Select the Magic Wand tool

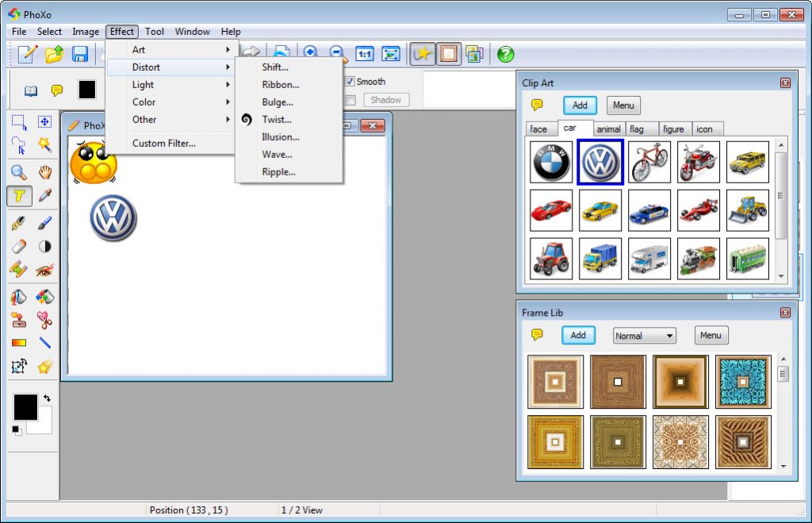[45, 144]
